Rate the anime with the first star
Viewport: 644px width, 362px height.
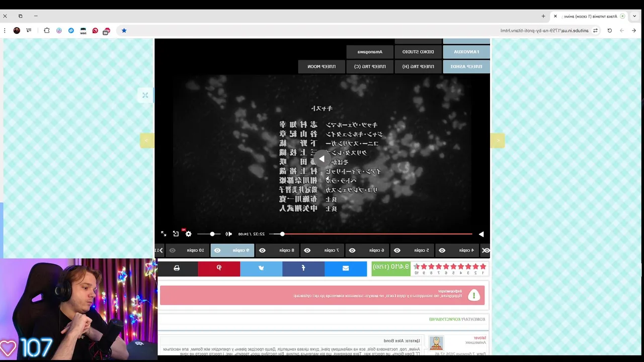(483, 266)
